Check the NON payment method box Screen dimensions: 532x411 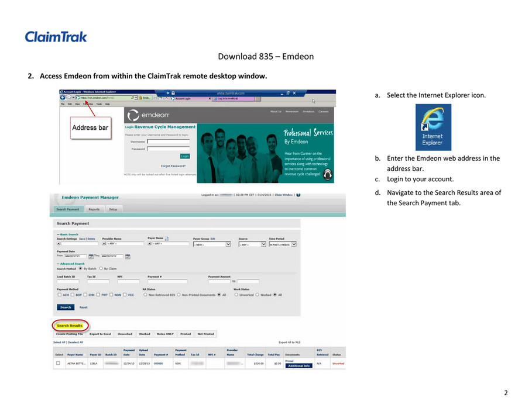(x=111, y=295)
